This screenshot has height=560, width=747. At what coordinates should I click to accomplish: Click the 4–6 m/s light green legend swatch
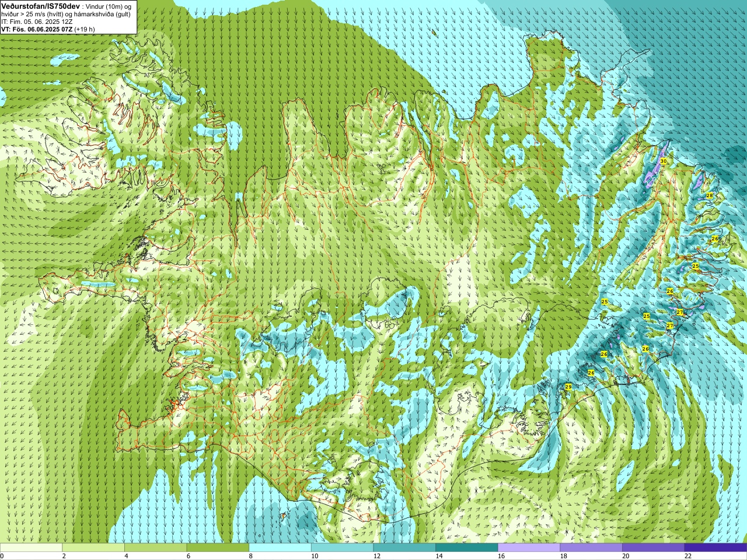tap(155, 548)
